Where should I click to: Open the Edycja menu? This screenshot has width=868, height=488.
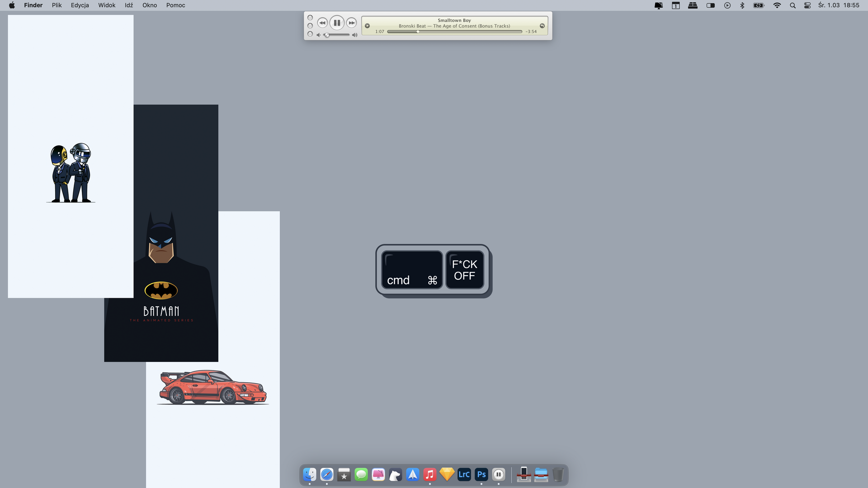point(80,5)
